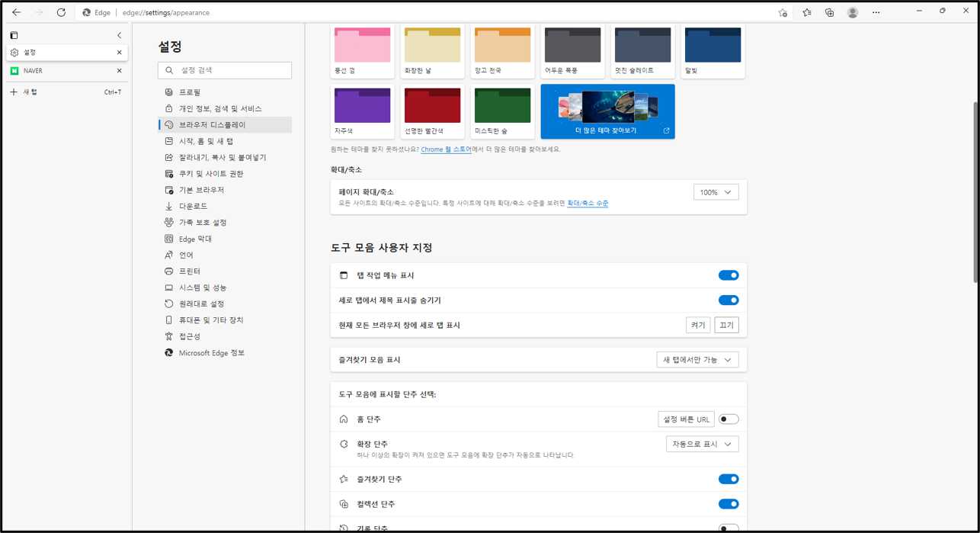Open 휴대폰 및 기타 장치 section
The width and height of the screenshot is (980, 533).
225,320
